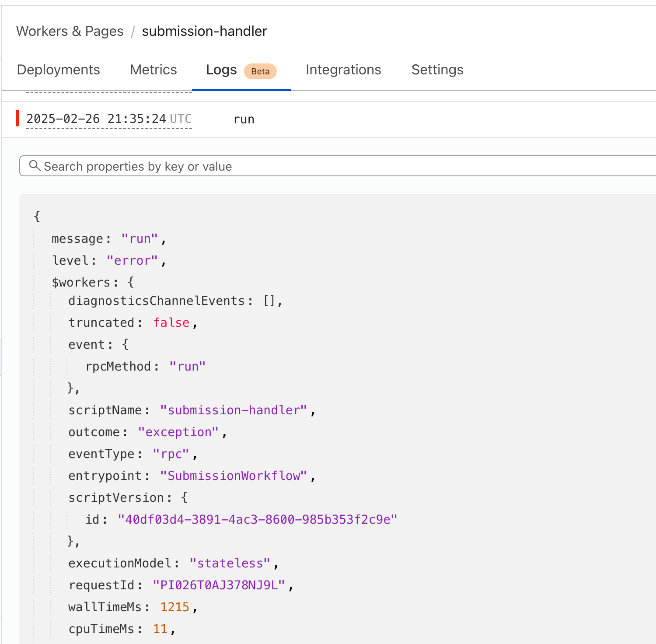Image resolution: width=656 pixels, height=644 pixels.
Task: Go to the Integrations tab
Action: click(x=343, y=70)
